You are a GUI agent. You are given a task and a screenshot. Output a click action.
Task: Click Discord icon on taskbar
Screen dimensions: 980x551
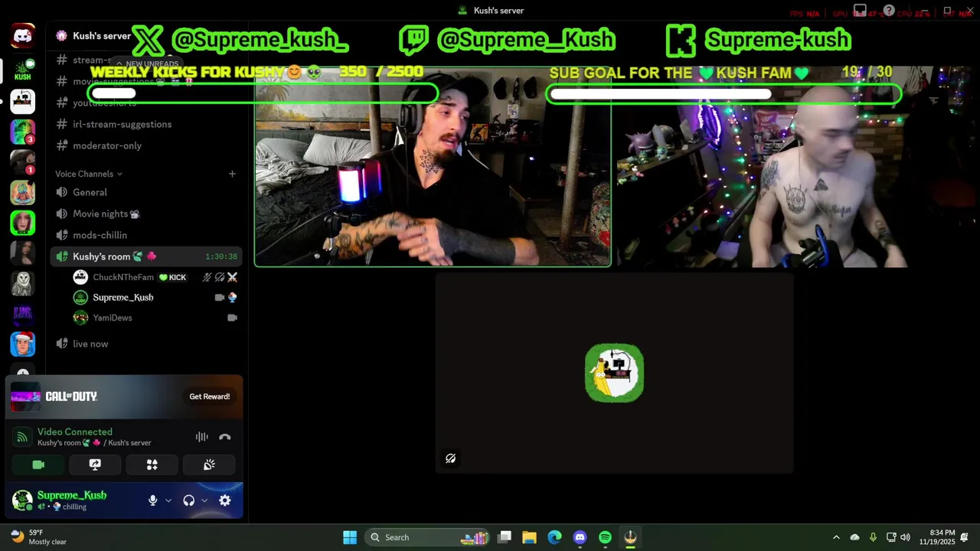580,537
